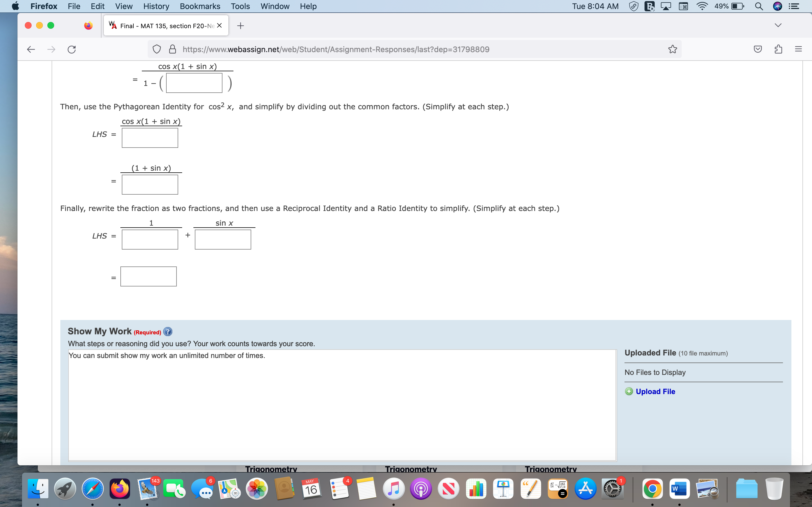This screenshot has height=507, width=812.
Task: Click the Upload File link
Action: (x=655, y=391)
